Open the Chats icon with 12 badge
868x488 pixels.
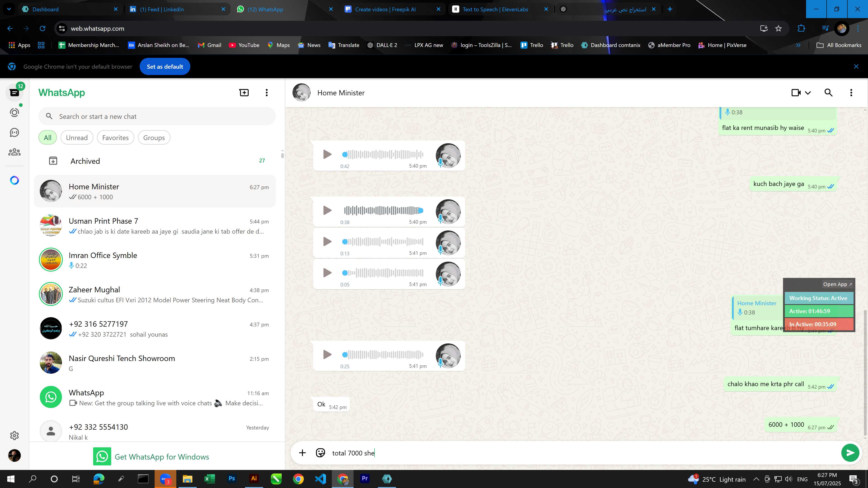14,92
